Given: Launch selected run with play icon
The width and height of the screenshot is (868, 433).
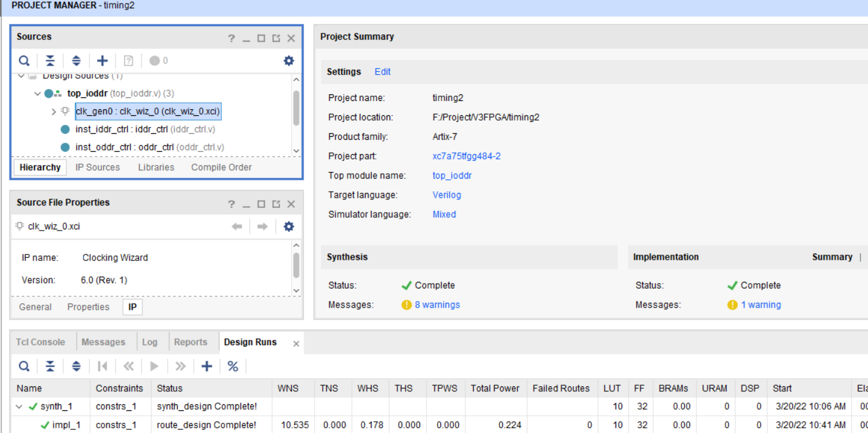Looking at the screenshot, I should (x=155, y=366).
